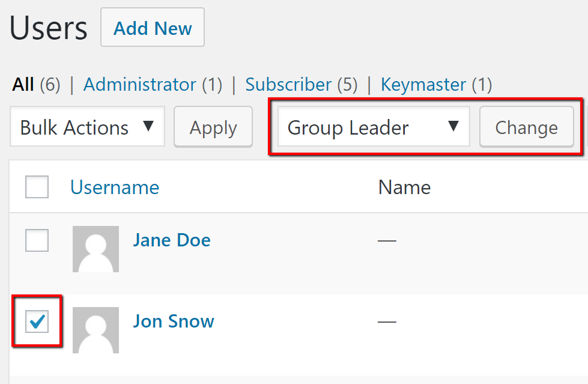This screenshot has width=588, height=384.
Task: Expand the Group Leader role dropdown
Action: [x=374, y=127]
